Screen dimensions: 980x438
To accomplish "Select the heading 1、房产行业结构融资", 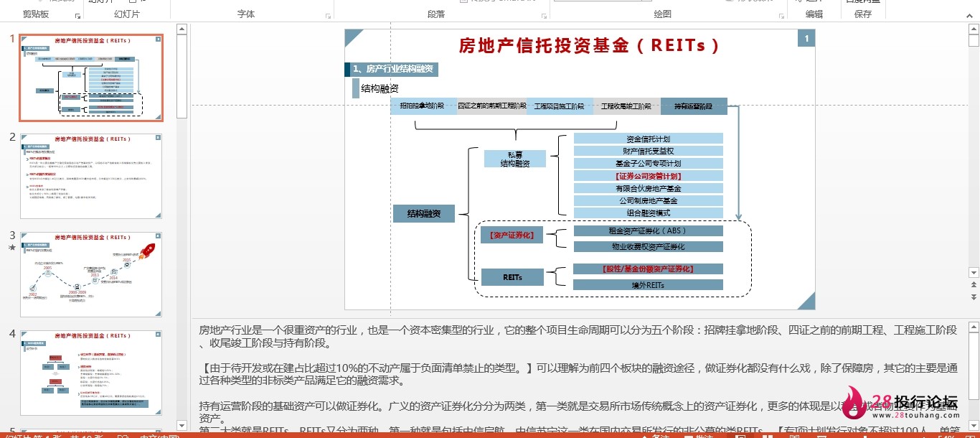I will pos(392,70).
